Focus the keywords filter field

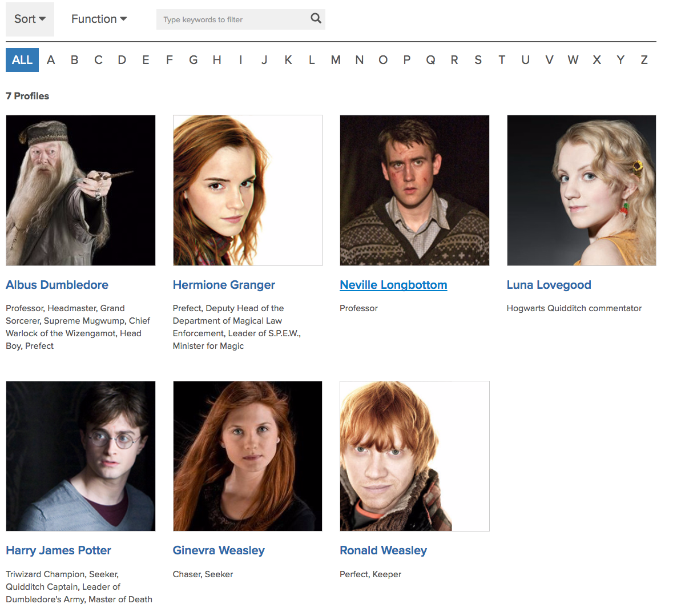(240, 19)
